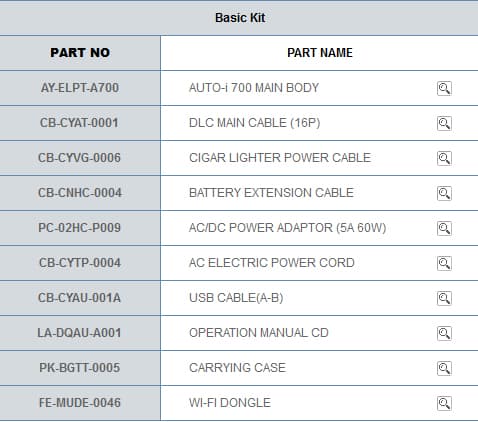Select part number AY-ELPT-A700

coord(80,88)
